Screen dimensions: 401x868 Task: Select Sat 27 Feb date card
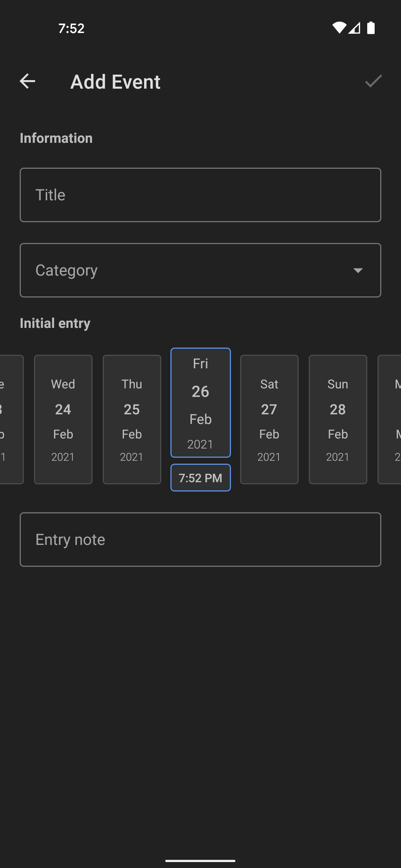point(269,420)
